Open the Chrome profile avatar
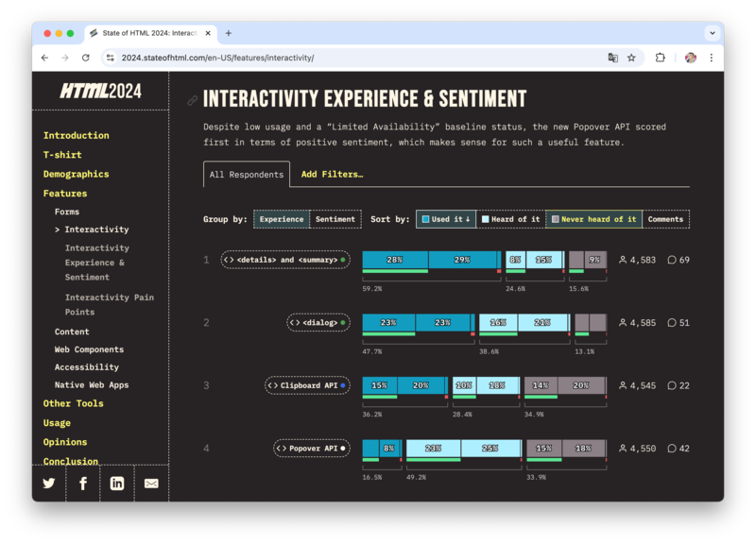 691,58
